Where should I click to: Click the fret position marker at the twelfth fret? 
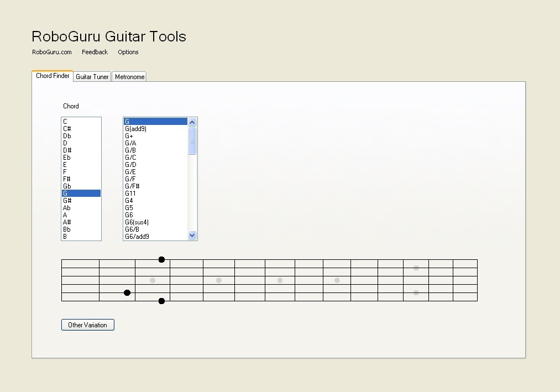pyautogui.click(x=415, y=280)
